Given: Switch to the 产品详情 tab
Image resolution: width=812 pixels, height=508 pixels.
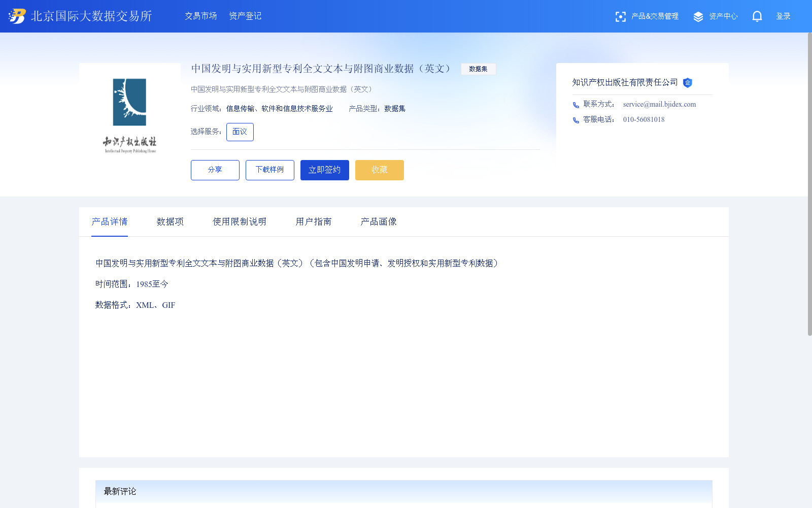Looking at the screenshot, I should [110, 222].
